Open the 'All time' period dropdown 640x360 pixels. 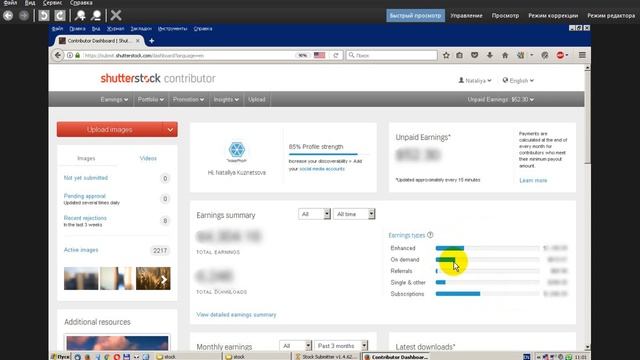tap(354, 214)
